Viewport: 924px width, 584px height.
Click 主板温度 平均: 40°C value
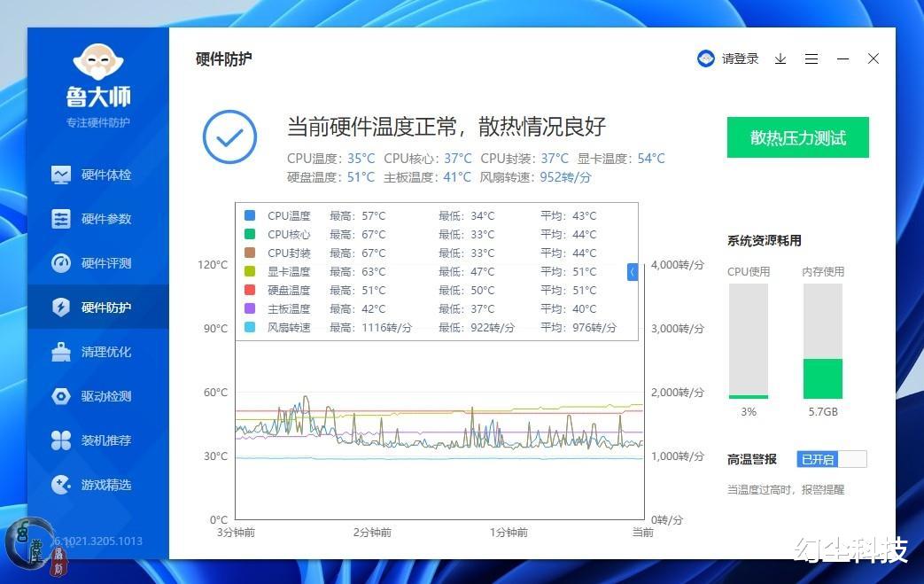click(x=568, y=308)
